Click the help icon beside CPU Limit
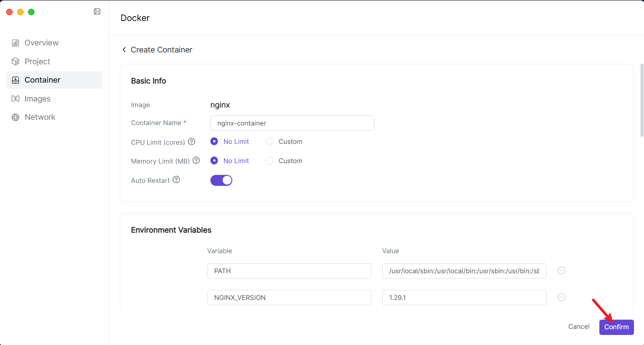644x345 pixels. point(191,142)
